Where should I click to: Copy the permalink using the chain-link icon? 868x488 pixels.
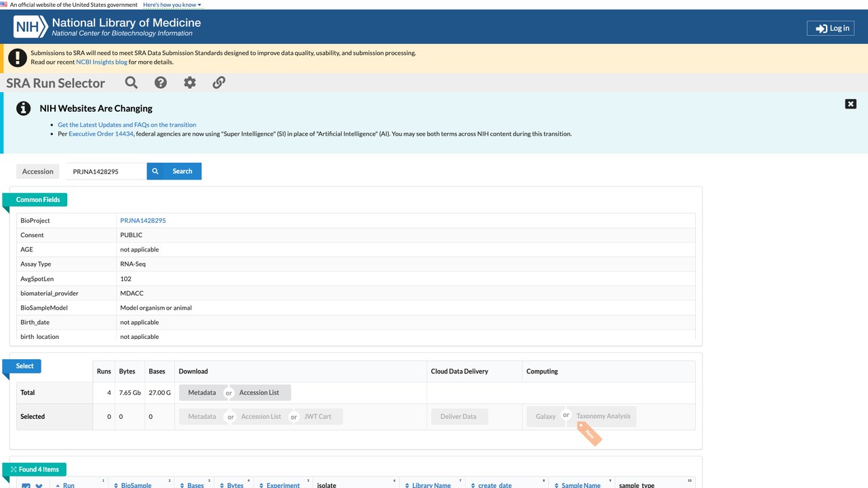[219, 83]
